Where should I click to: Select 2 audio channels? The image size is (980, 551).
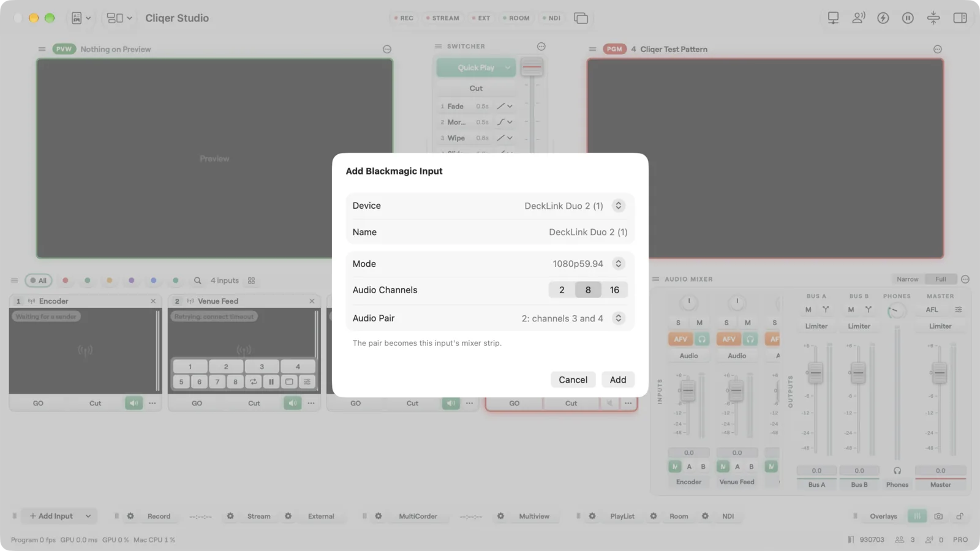562,290
